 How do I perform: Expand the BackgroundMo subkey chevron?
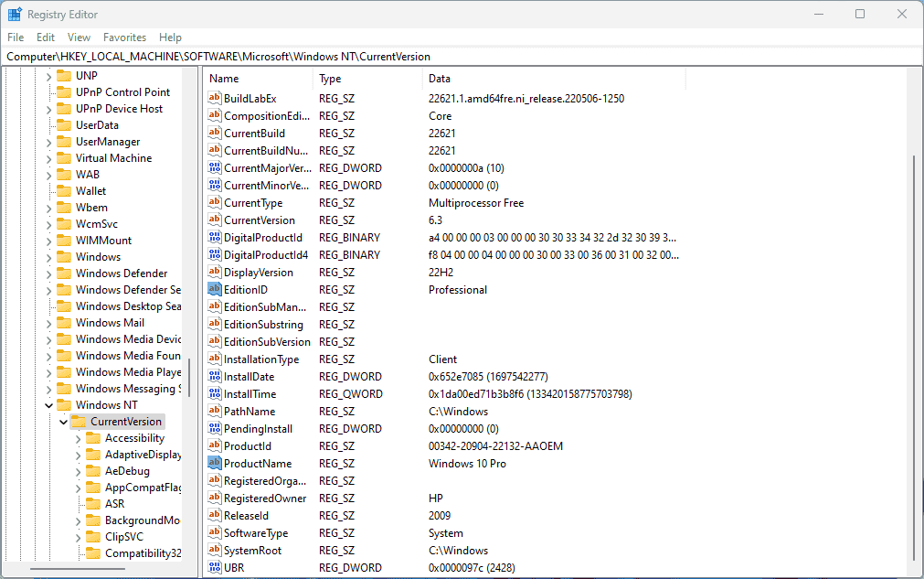coord(79,520)
